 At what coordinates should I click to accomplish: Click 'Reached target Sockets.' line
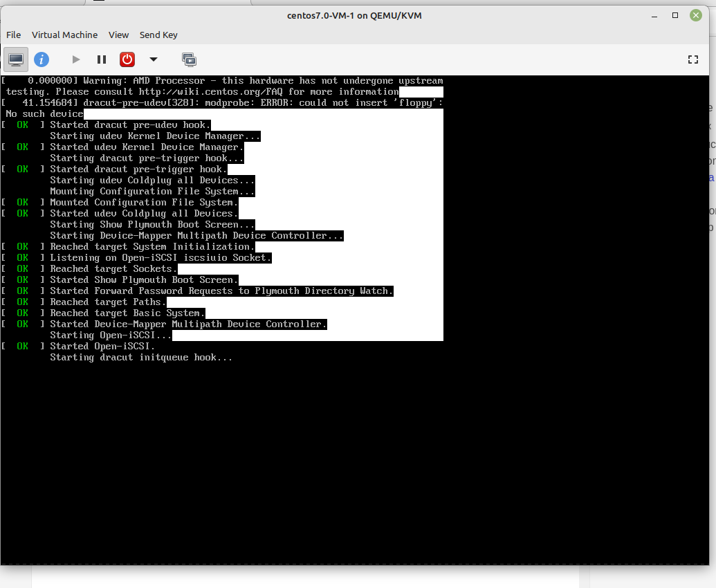pos(113,269)
